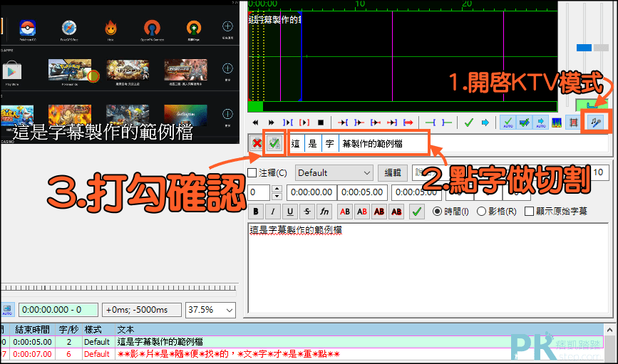618x364 pixels.
Task: Toggle auto go-to-next-line on commit
Action: pos(524,123)
